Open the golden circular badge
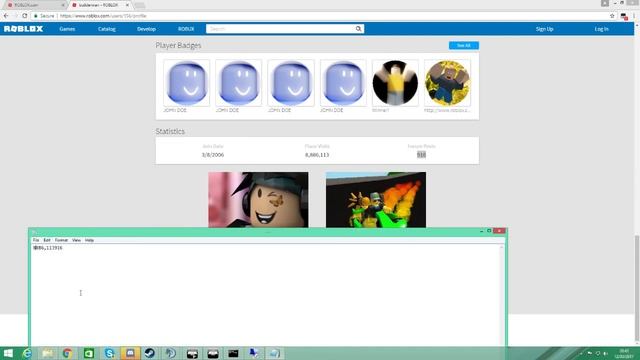Screen dimensions: 640x360 tap(447, 83)
